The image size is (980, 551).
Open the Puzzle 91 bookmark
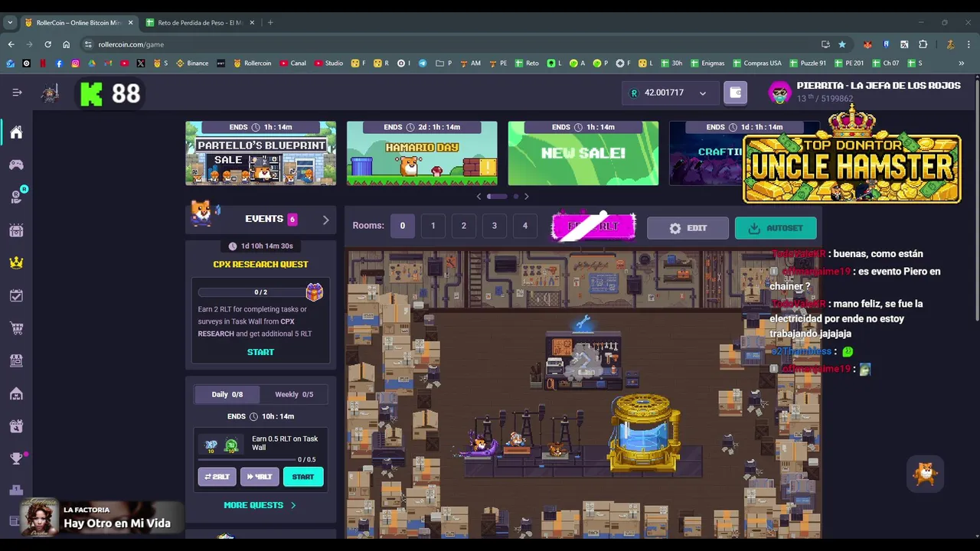point(808,63)
